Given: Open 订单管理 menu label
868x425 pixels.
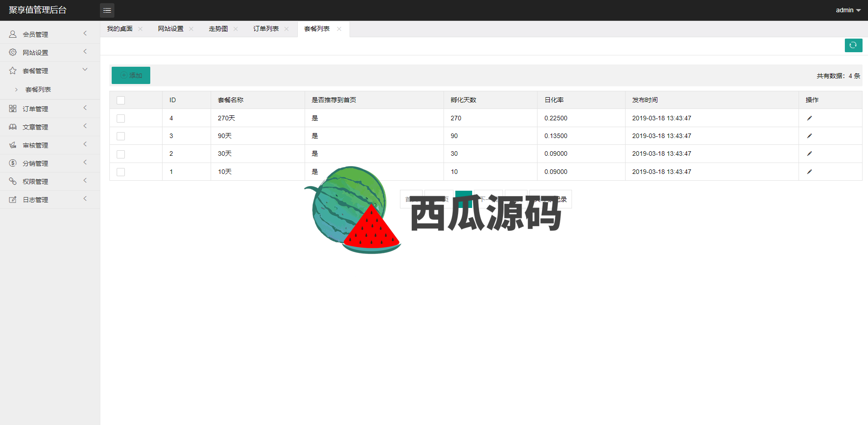Looking at the screenshot, I should point(35,109).
